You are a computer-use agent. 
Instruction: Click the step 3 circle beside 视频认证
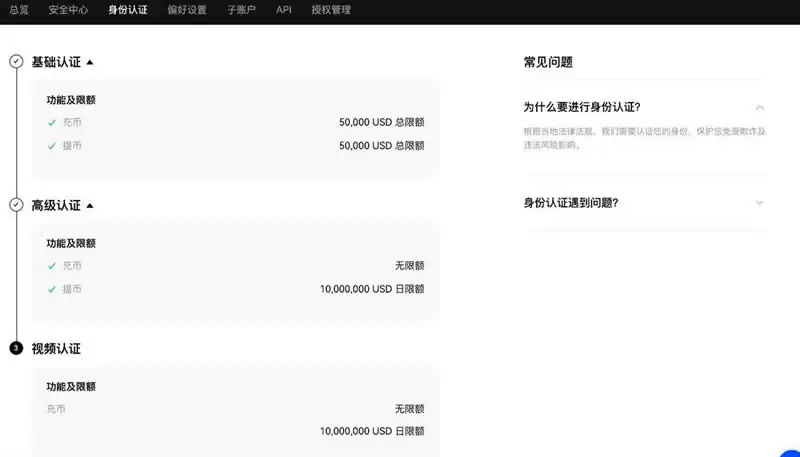tap(16, 349)
